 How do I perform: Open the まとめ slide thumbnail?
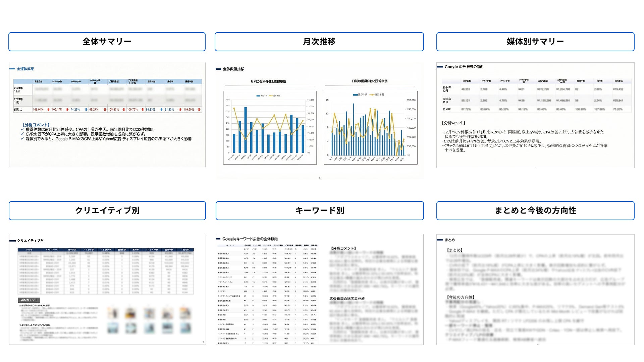[x=535, y=289]
